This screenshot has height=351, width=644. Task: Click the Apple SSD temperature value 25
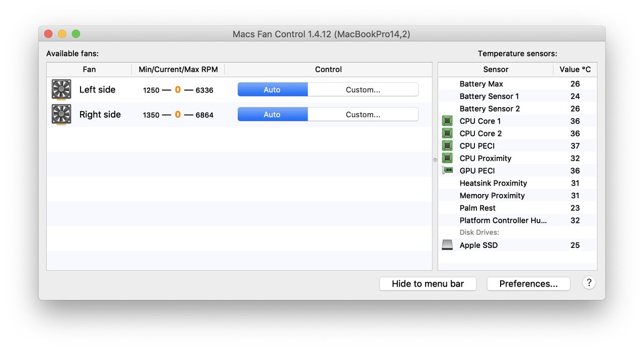coord(575,245)
